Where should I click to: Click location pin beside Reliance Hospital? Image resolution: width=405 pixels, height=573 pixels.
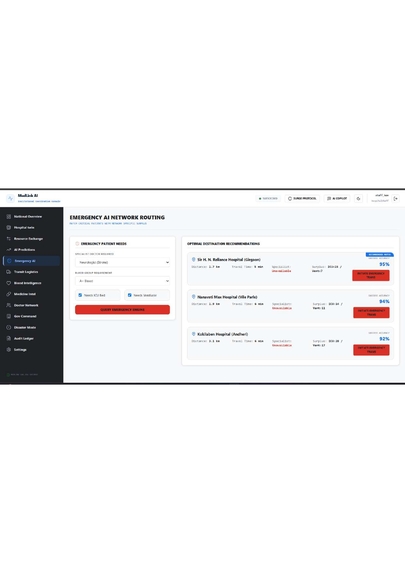pos(194,259)
